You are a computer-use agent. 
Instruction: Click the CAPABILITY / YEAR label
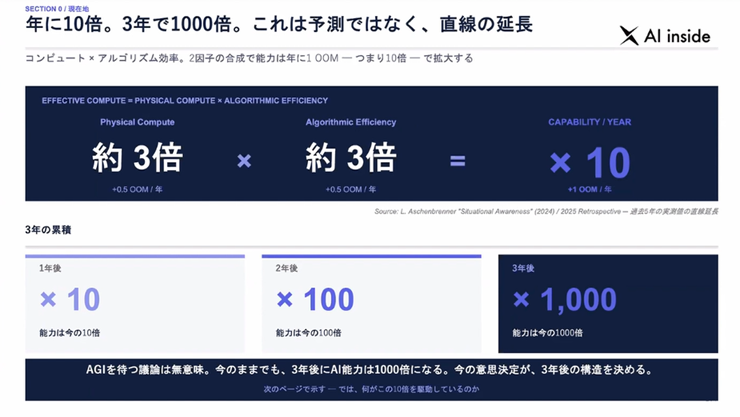[589, 122]
